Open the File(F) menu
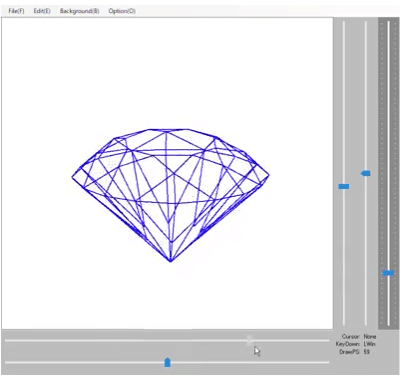Viewport: 405px width, 378px height. 16,11
